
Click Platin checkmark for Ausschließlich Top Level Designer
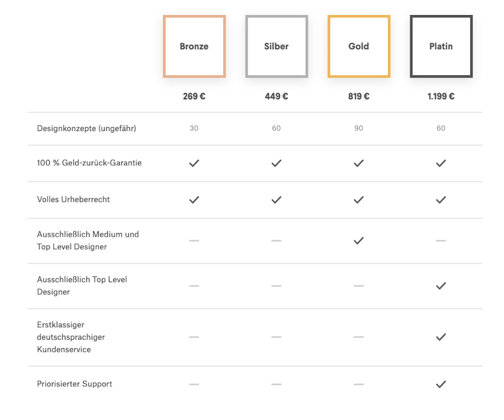(441, 286)
